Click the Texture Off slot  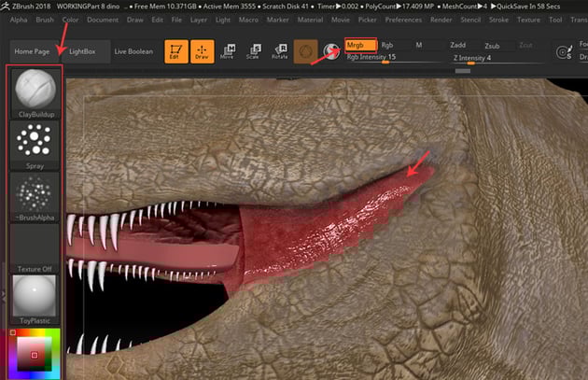pyautogui.click(x=36, y=246)
